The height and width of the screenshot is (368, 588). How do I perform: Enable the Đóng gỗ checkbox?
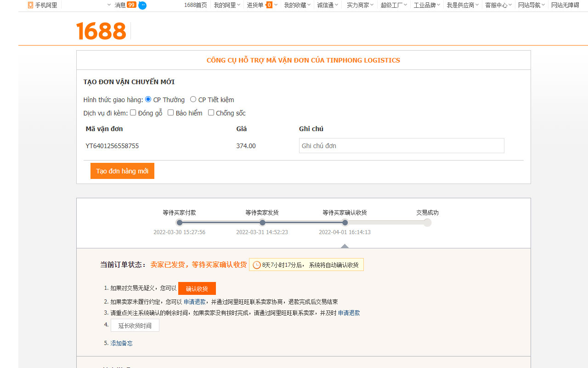tap(133, 112)
